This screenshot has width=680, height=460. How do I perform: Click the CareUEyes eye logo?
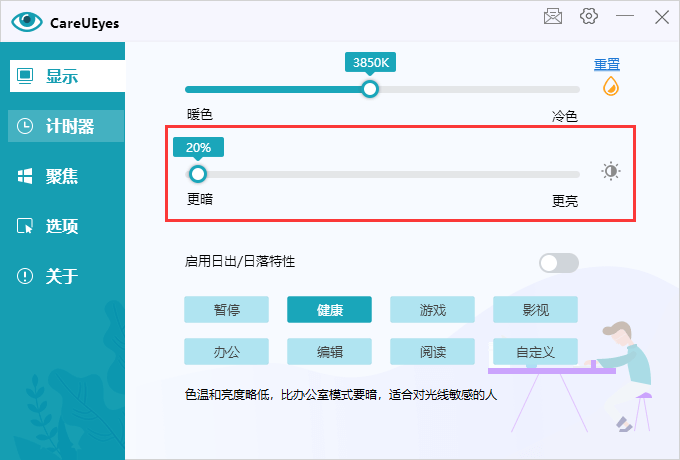click(26, 18)
